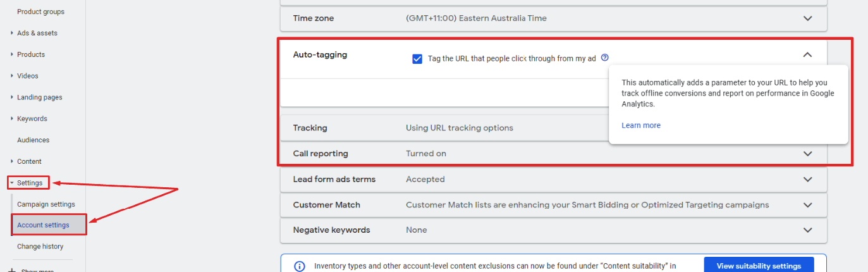
Task: Collapse the Auto-tagging section chevron
Action: pyautogui.click(x=807, y=55)
